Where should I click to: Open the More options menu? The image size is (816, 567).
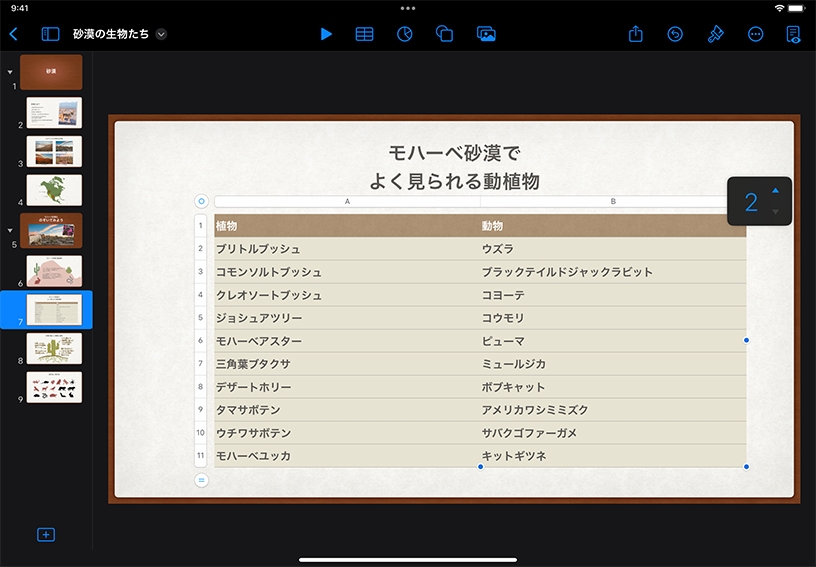click(x=755, y=34)
